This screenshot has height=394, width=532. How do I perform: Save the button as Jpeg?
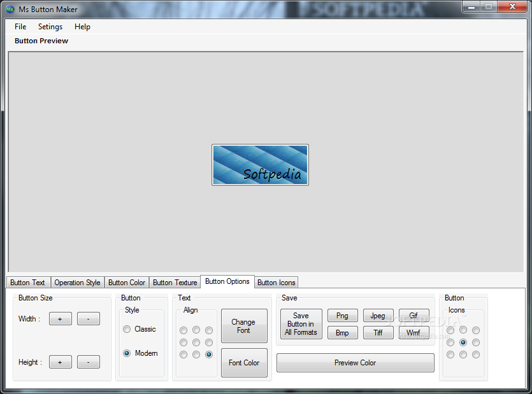378,316
